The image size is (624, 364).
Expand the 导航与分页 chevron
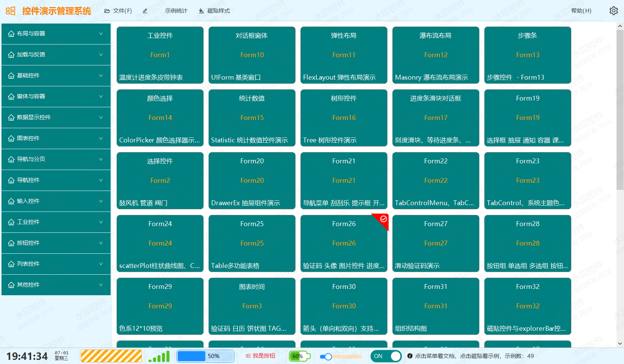click(101, 159)
